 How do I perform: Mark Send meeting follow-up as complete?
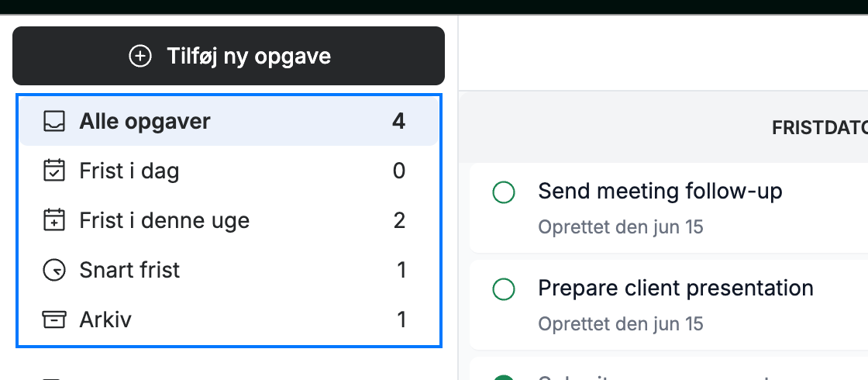tap(504, 192)
